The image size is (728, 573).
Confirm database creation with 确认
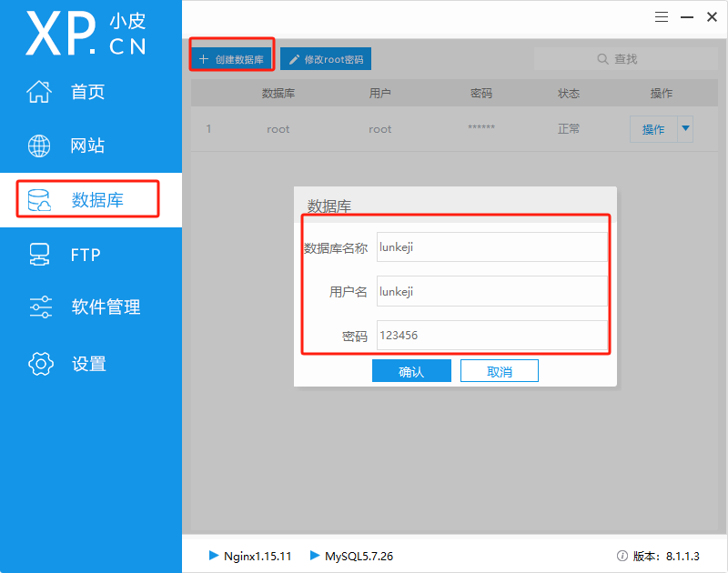(411, 371)
